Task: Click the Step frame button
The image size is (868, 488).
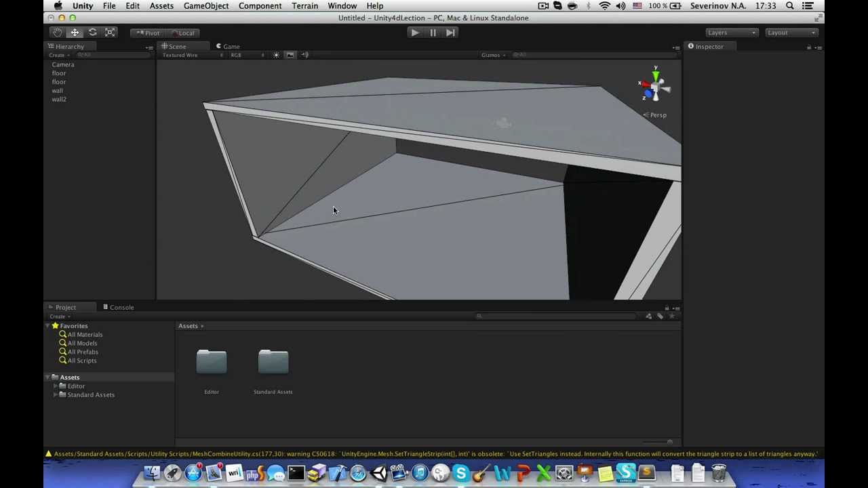Action: point(450,33)
